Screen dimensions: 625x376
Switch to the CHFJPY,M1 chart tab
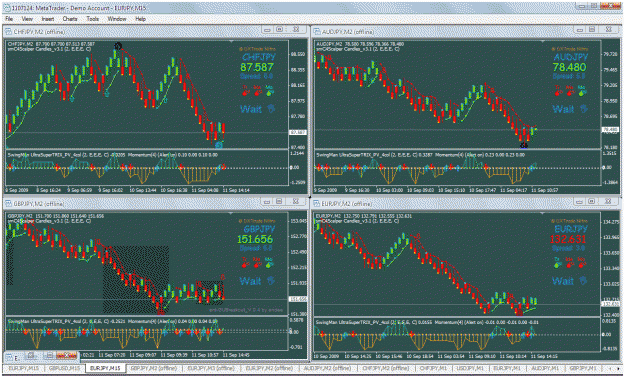434,368
